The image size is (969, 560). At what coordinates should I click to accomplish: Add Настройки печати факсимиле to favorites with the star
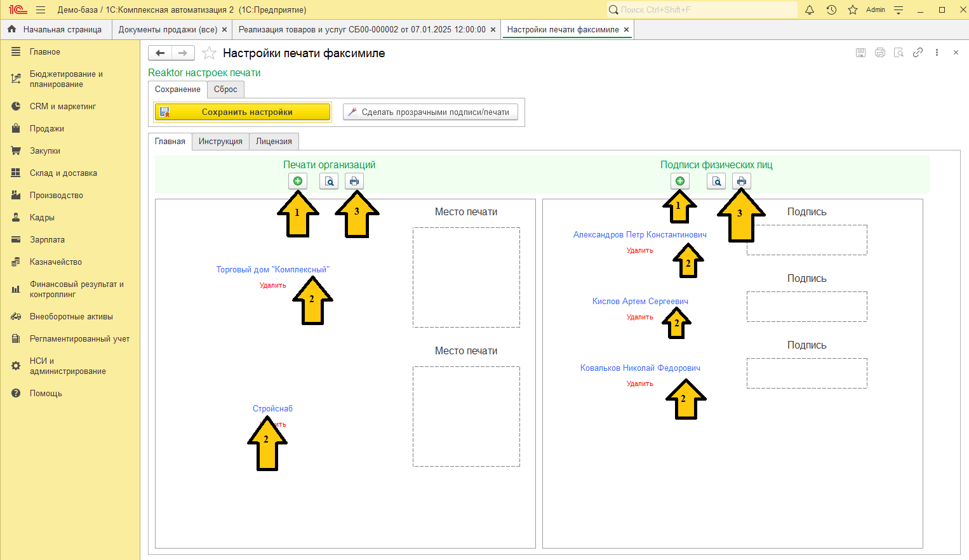tap(209, 53)
